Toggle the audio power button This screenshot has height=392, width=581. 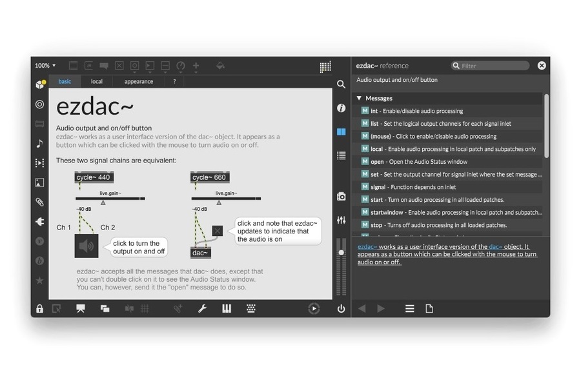pos(341,308)
